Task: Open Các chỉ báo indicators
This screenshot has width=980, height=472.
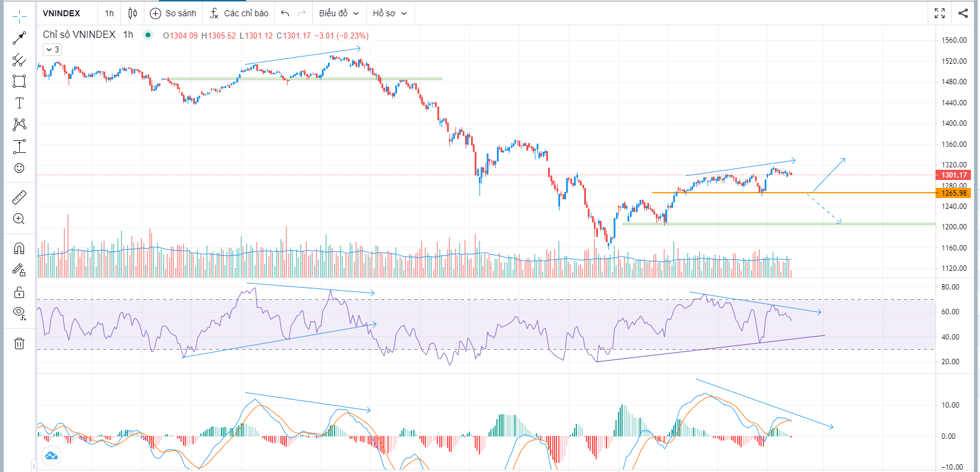Action: click(239, 13)
